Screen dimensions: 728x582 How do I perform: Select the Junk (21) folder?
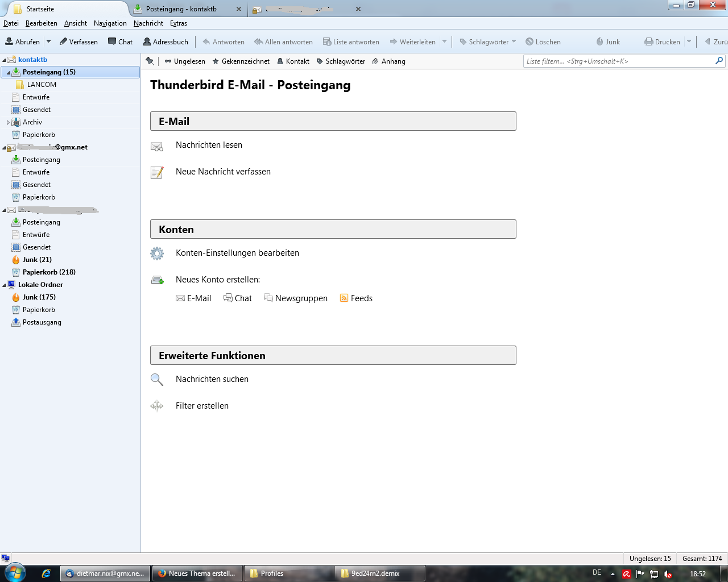click(x=37, y=260)
